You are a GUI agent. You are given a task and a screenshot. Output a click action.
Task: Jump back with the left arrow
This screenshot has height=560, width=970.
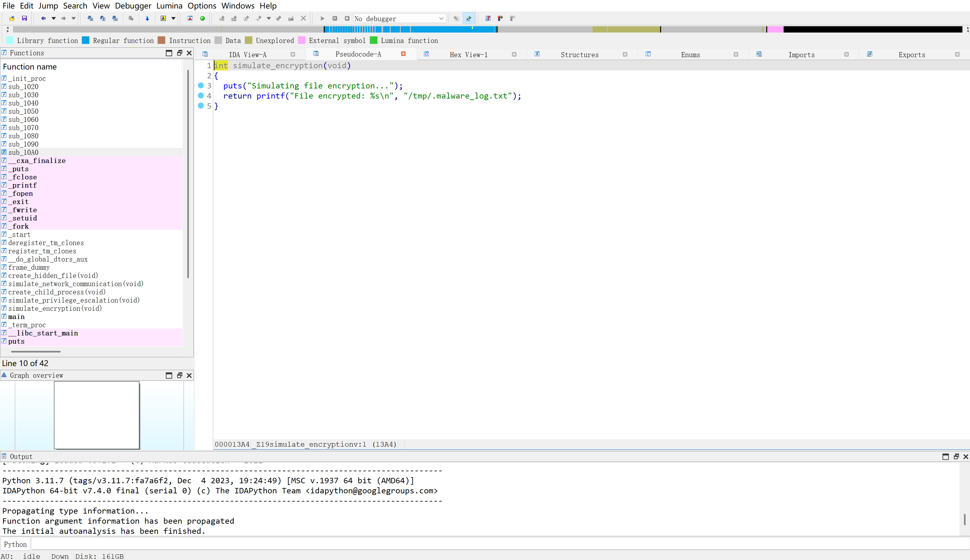[x=44, y=18]
